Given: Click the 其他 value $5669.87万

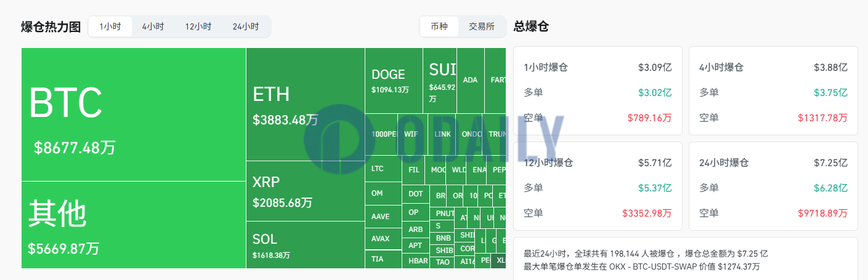Looking at the screenshot, I should point(63,249).
